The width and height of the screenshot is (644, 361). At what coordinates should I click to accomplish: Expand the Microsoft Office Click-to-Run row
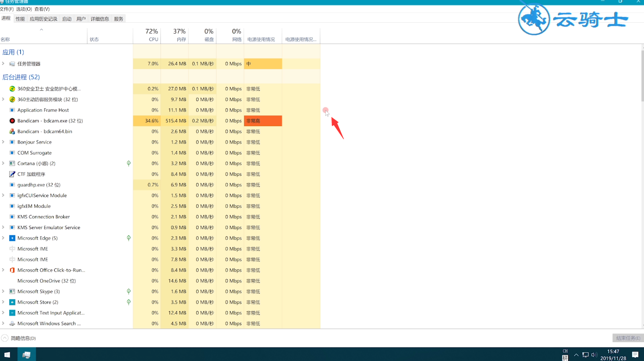point(3,270)
